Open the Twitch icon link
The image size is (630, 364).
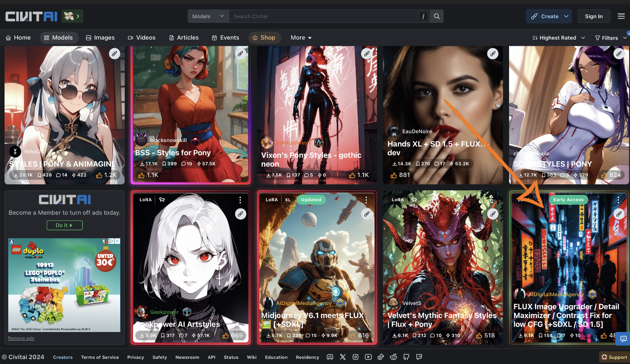click(x=419, y=357)
